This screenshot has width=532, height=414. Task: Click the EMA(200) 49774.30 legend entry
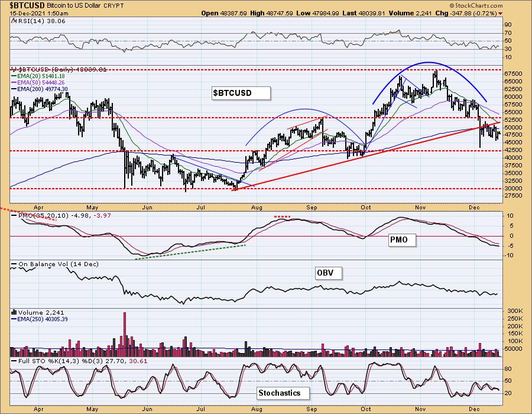pyautogui.click(x=43, y=89)
